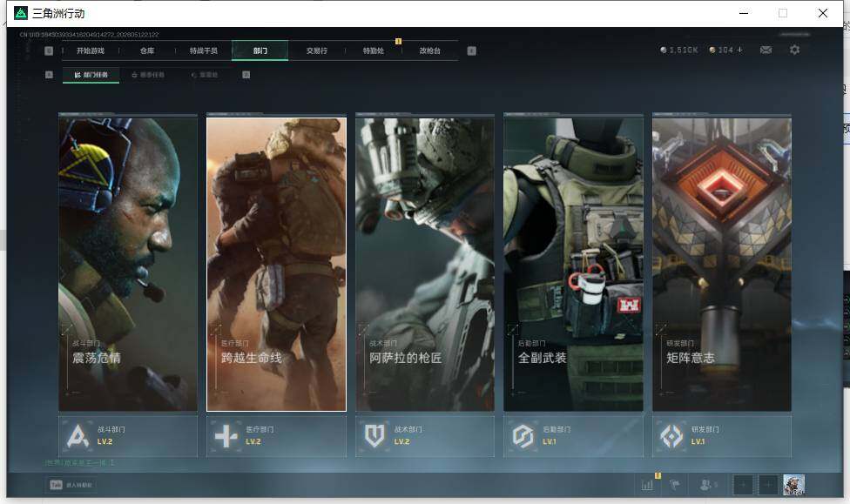
Task: Click the 1,510K currency balance
Action: pos(684,50)
